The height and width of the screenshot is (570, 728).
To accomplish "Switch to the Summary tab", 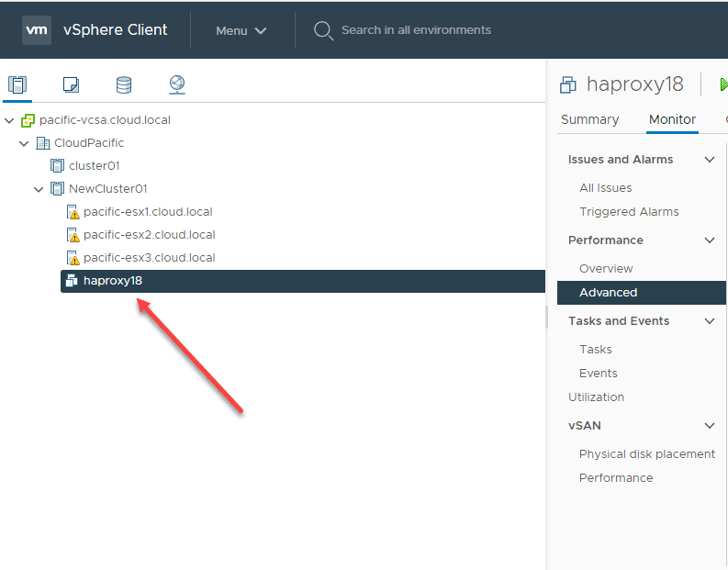I will [x=589, y=119].
